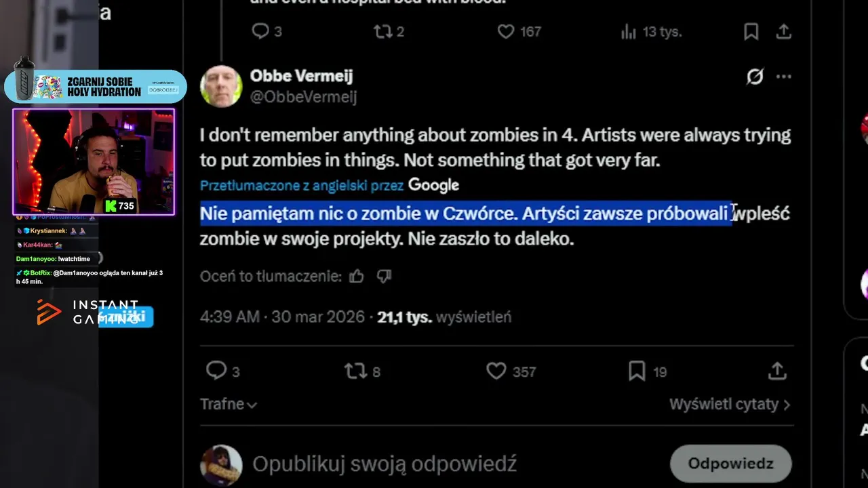The height and width of the screenshot is (488, 868).
Task: Expand the Trafne reply sorting dropdown
Action: click(x=229, y=405)
